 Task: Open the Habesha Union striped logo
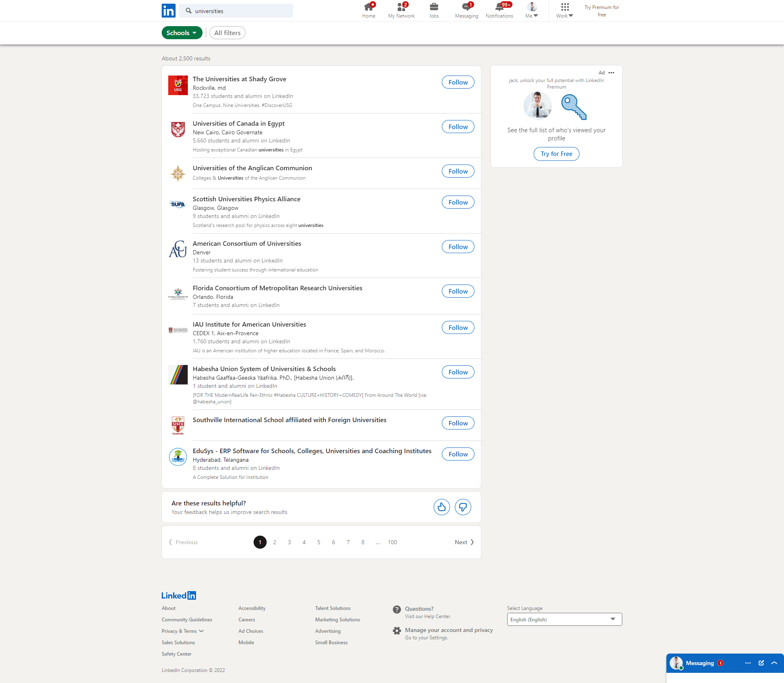click(x=178, y=375)
